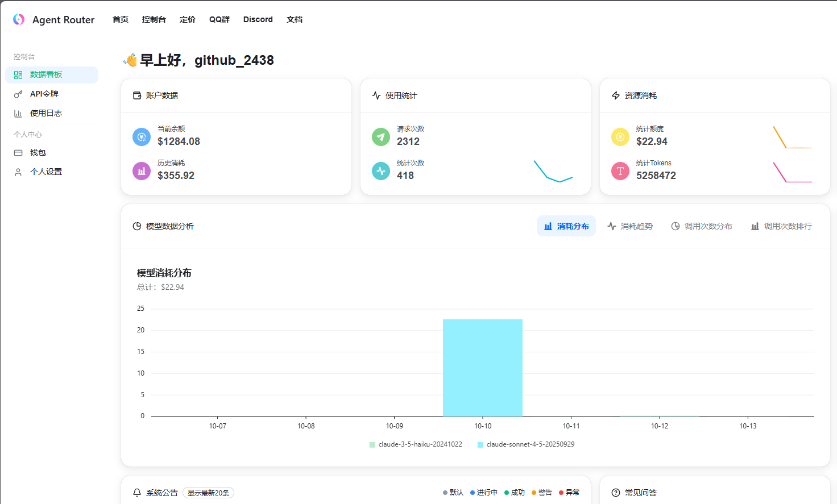Click the $1284.08 balance value

click(179, 141)
